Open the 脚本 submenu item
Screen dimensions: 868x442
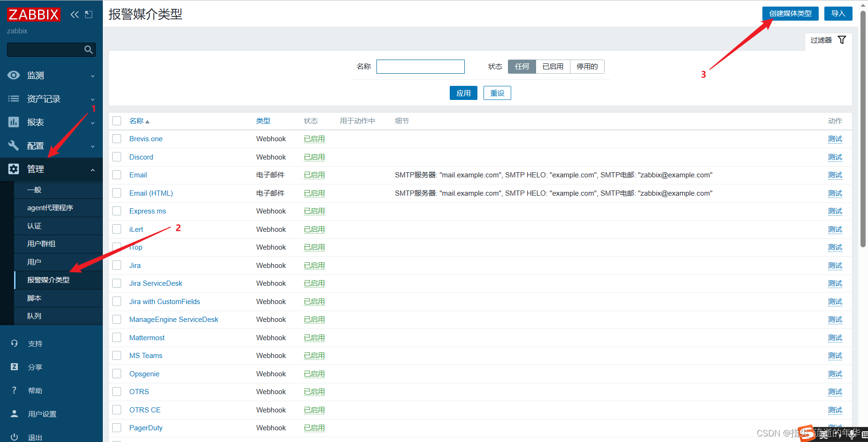[58, 298]
